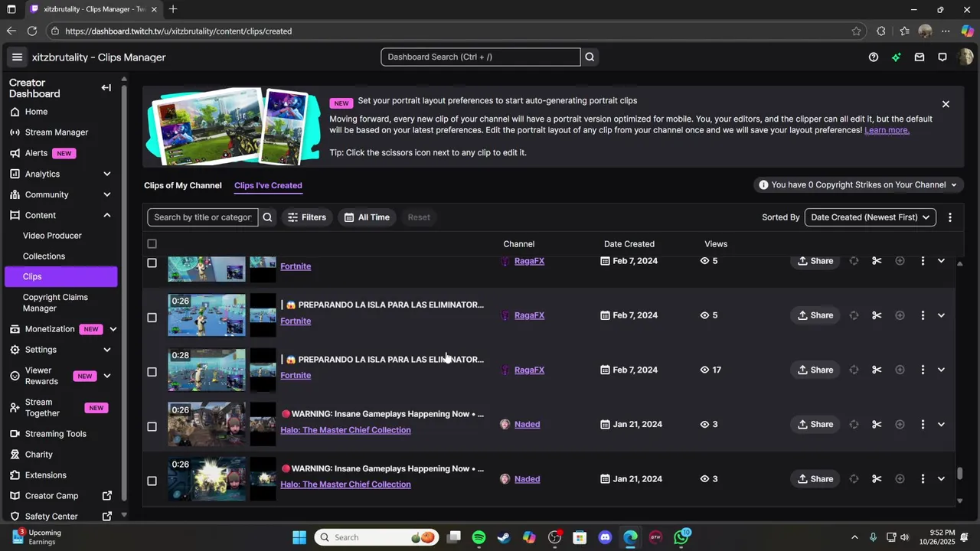Click the scissors icon on the top partially visible clip row

[877, 261]
